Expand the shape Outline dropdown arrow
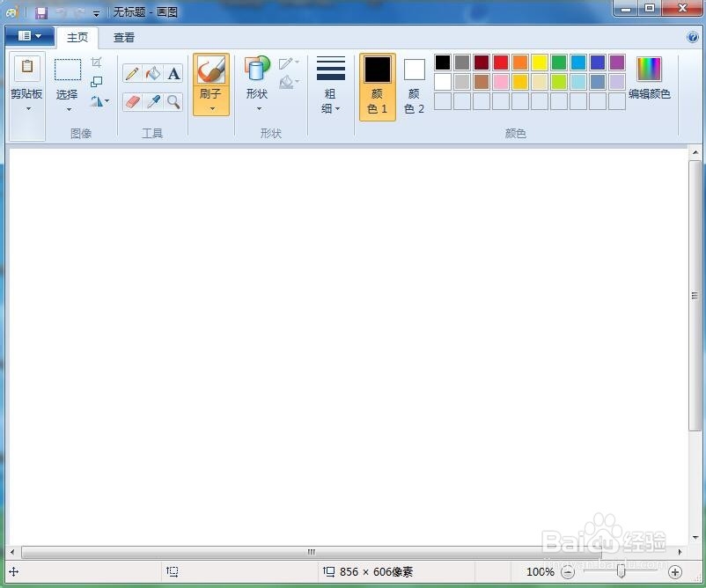The height and width of the screenshot is (588, 706). pyautogui.click(x=298, y=62)
